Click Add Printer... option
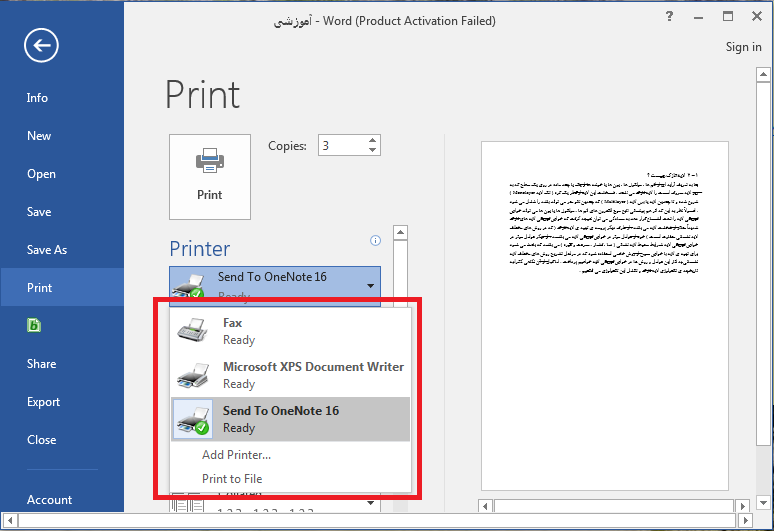 [236, 455]
